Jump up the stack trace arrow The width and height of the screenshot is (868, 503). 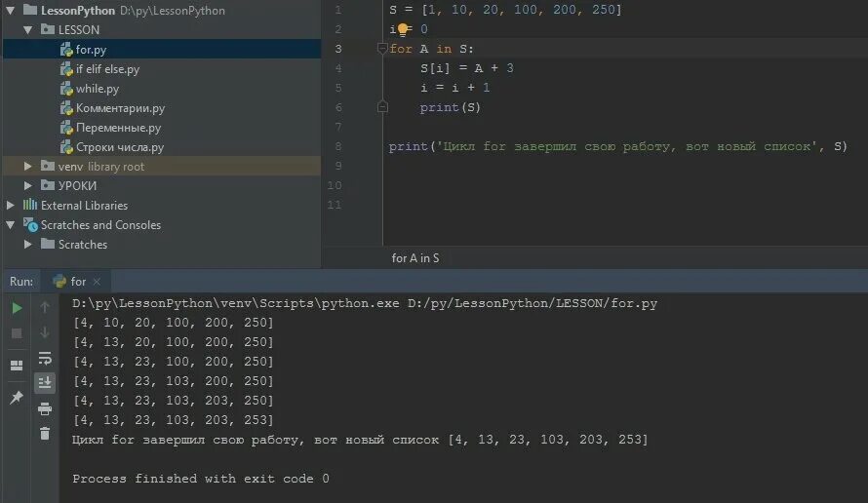pyautogui.click(x=45, y=307)
